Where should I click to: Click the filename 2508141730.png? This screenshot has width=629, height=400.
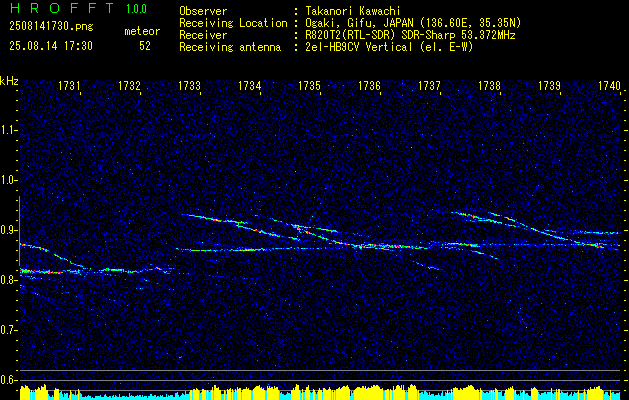click(x=51, y=27)
